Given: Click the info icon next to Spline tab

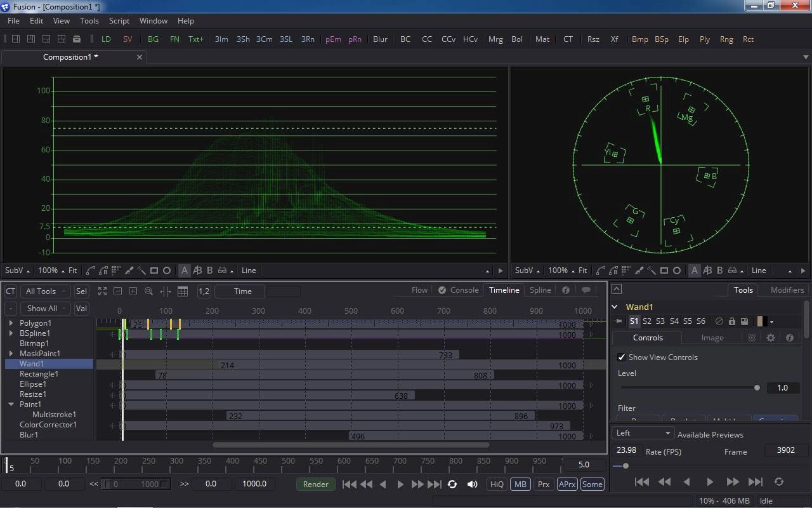Looking at the screenshot, I should pos(566,290).
